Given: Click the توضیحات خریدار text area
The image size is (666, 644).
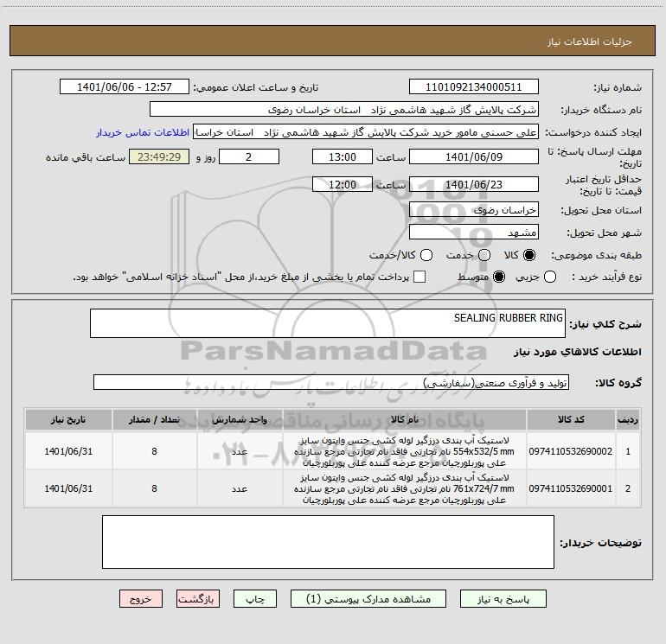Looking at the screenshot, I should pyautogui.click(x=328, y=542).
